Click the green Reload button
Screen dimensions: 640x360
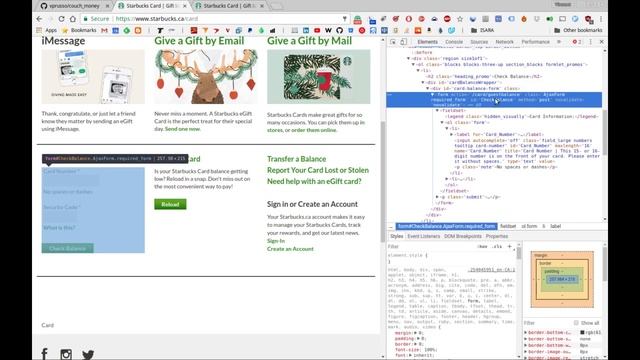click(x=170, y=204)
